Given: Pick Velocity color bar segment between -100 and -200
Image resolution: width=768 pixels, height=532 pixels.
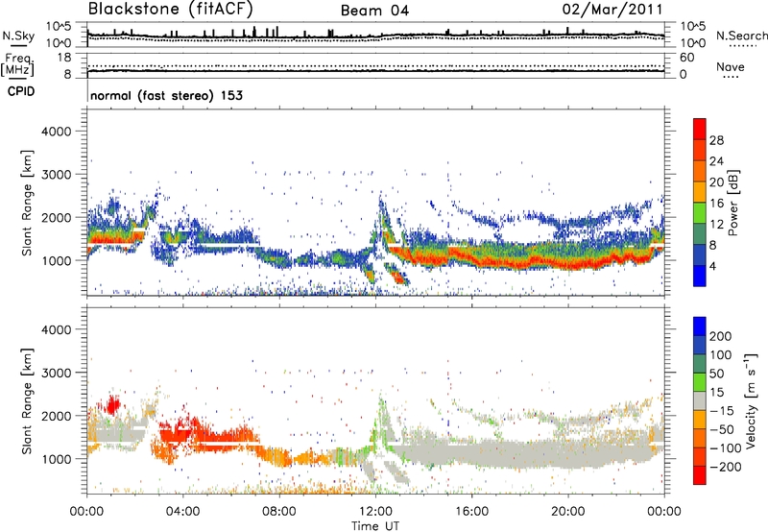Looking at the screenshot, I should click(700, 456).
